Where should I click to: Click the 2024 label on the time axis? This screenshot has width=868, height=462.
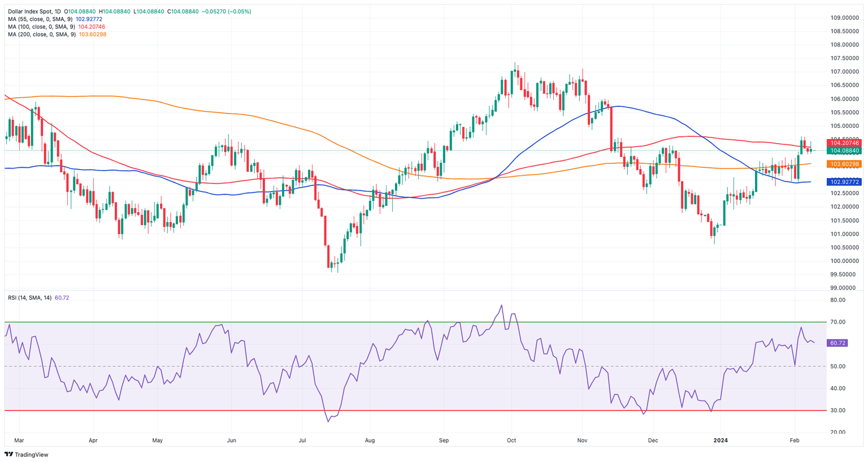721,440
